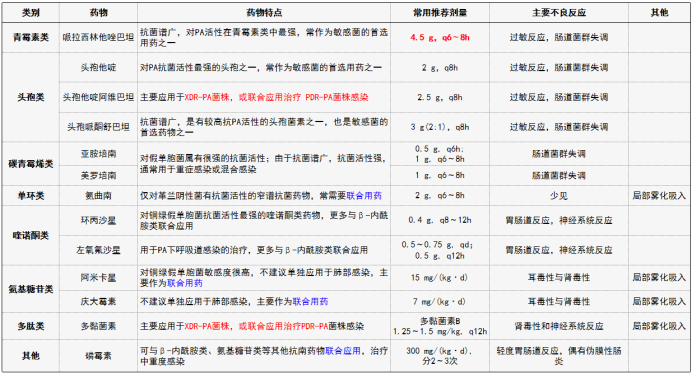The width and height of the screenshot is (692, 375).
Task: Select the 常用推荐剂量 column header
Action: pos(440,13)
